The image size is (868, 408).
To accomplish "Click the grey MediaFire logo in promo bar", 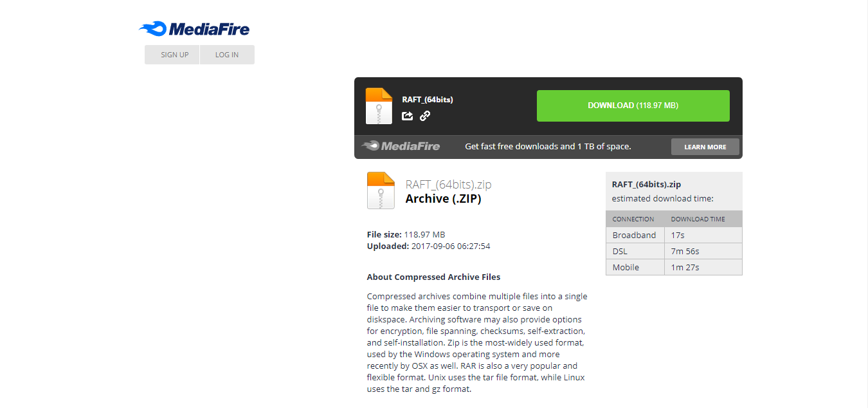I will [x=401, y=146].
